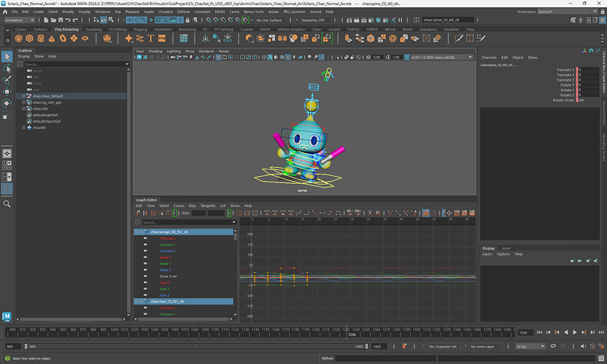
Task: Click the Graph Editor outliner horizontal scrollbar
Action: 184,319
